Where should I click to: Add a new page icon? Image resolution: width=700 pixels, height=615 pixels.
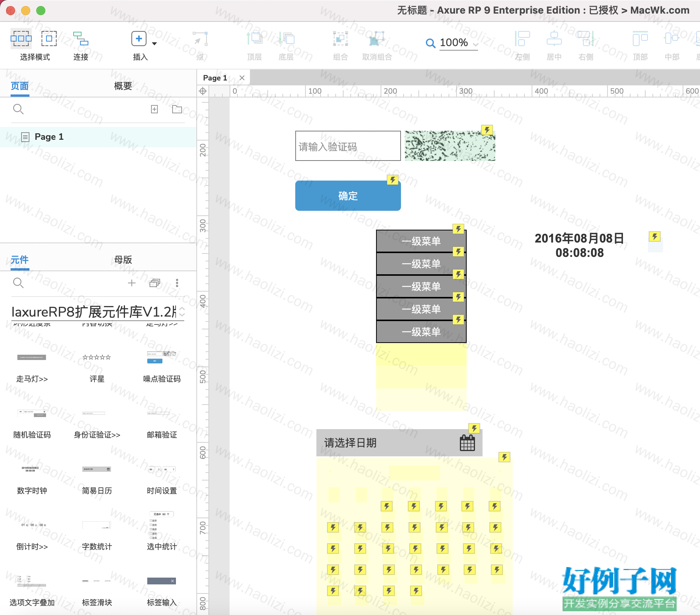point(154,109)
